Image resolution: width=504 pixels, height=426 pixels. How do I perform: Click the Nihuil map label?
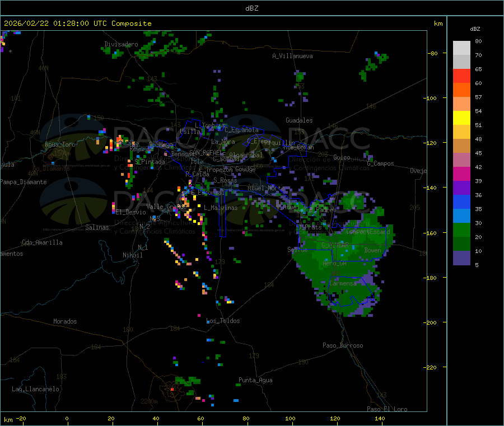click(133, 255)
